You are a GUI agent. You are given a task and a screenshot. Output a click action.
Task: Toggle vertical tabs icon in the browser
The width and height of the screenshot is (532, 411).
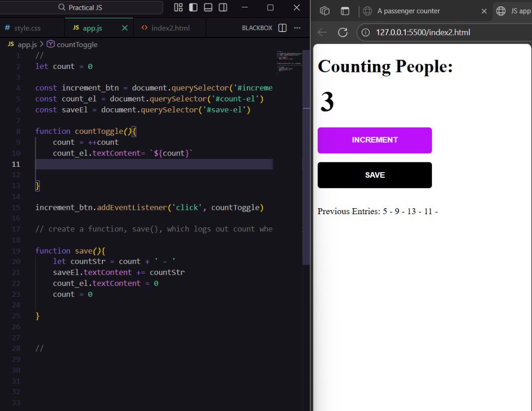pyautogui.click(x=345, y=11)
